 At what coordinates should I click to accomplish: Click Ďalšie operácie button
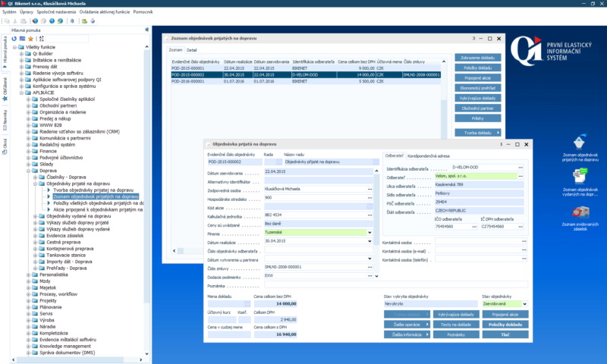[x=407, y=325]
